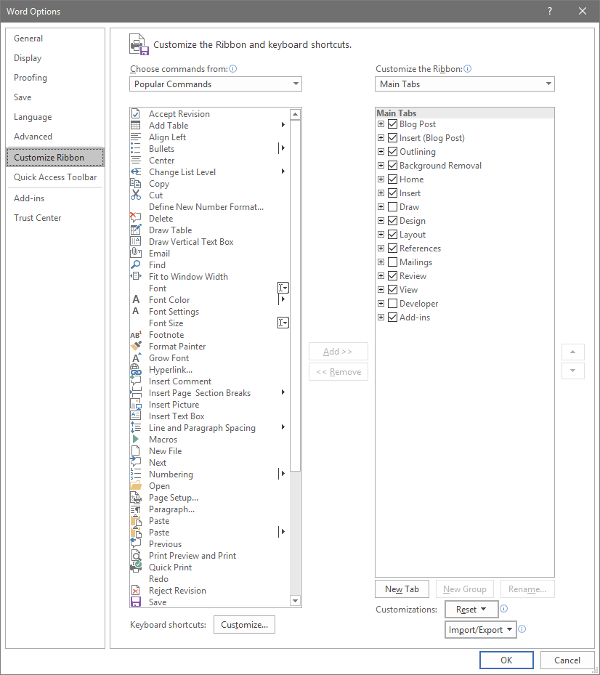This screenshot has height=675, width=600.
Task: Expand the Home tab tree node
Action: pyautogui.click(x=381, y=180)
